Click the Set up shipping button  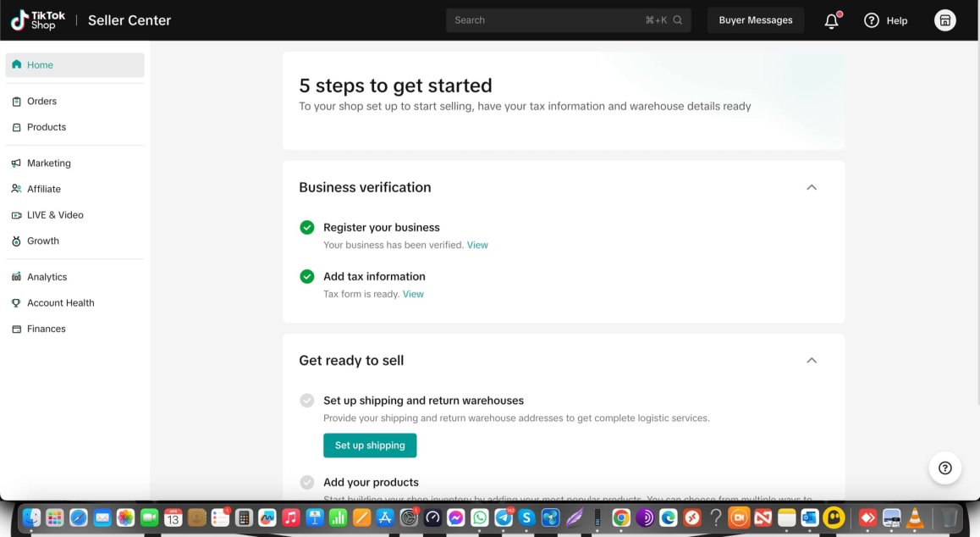tap(370, 446)
